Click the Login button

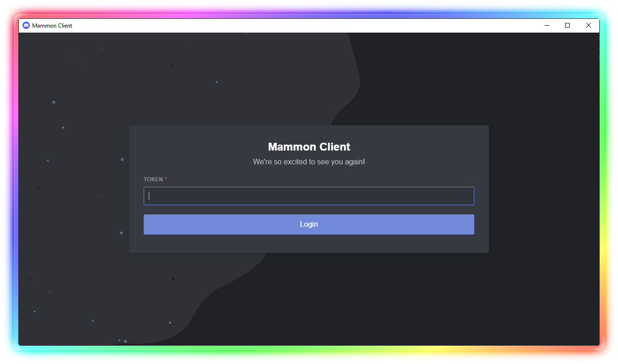coord(309,224)
